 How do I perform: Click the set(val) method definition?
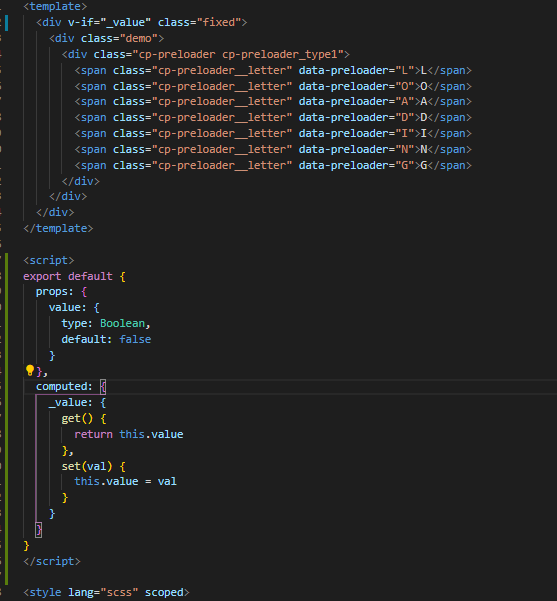coord(94,466)
